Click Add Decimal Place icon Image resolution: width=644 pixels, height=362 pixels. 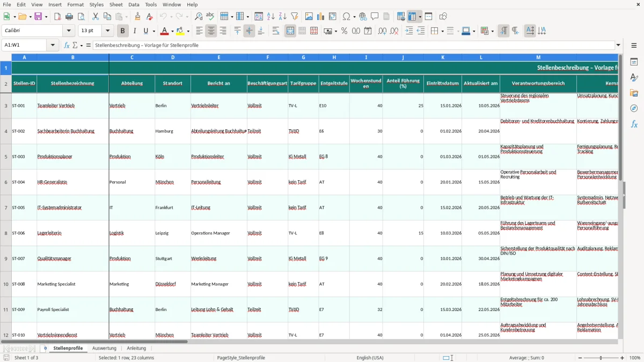[x=382, y=31]
